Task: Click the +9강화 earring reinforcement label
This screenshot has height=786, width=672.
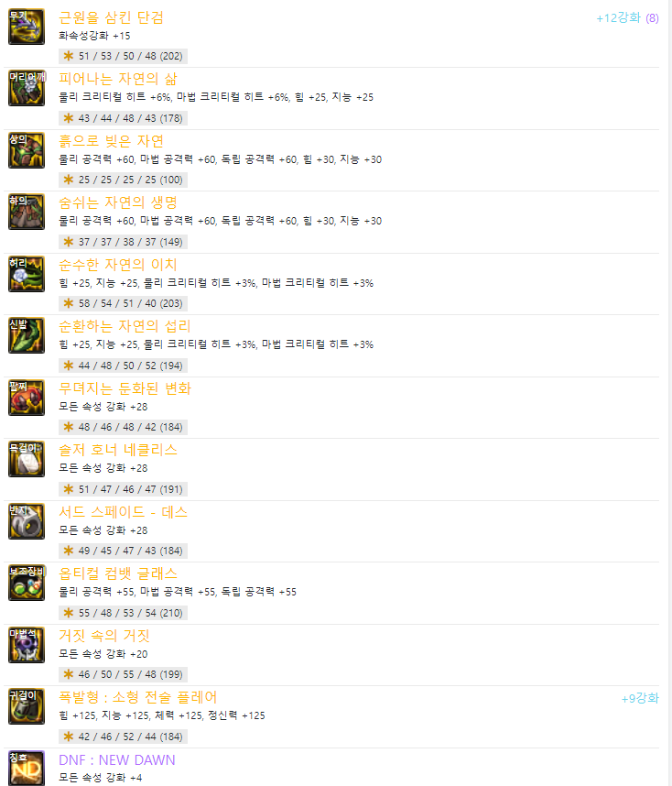Action: click(640, 698)
